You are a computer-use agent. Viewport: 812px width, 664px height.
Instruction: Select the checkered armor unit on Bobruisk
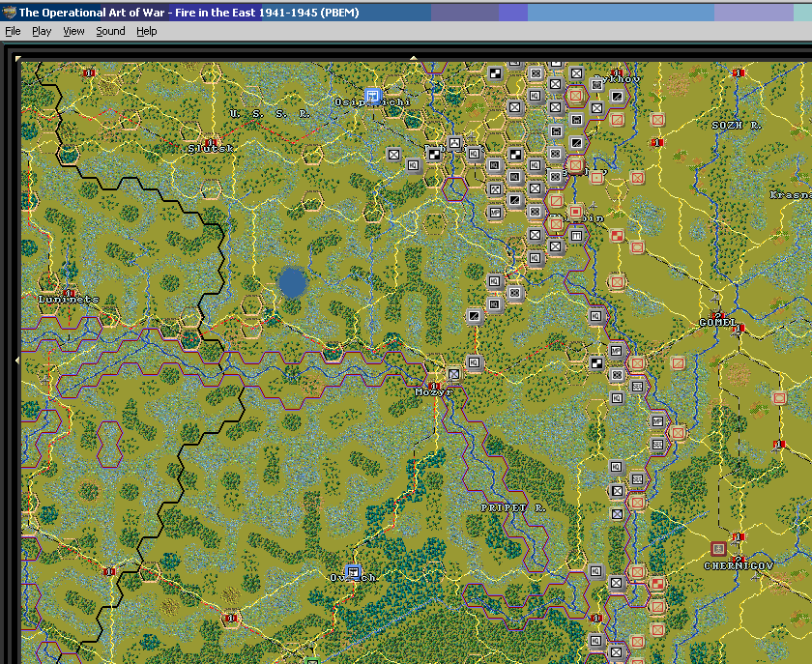click(x=434, y=154)
